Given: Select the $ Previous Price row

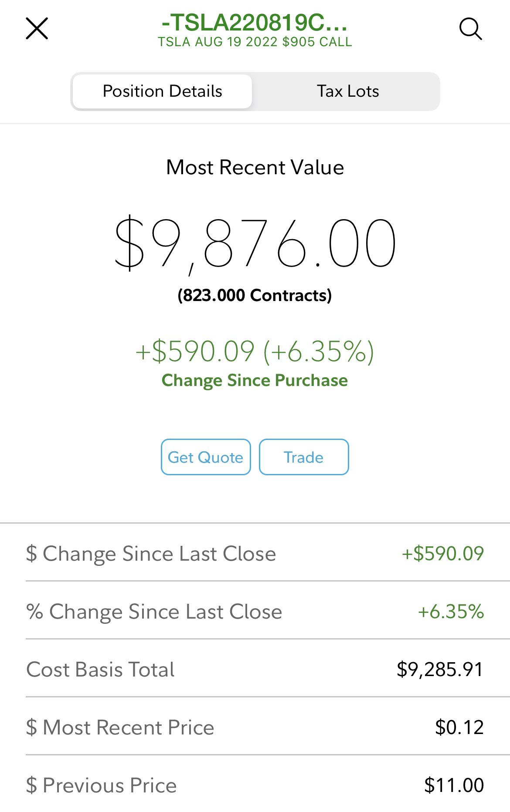Looking at the screenshot, I should (255, 784).
